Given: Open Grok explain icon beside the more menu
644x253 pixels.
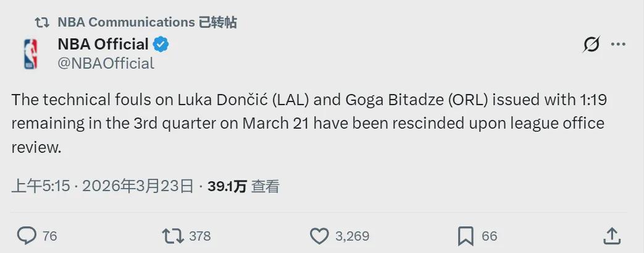Looking at the screenshot, I should click(592, 45).
